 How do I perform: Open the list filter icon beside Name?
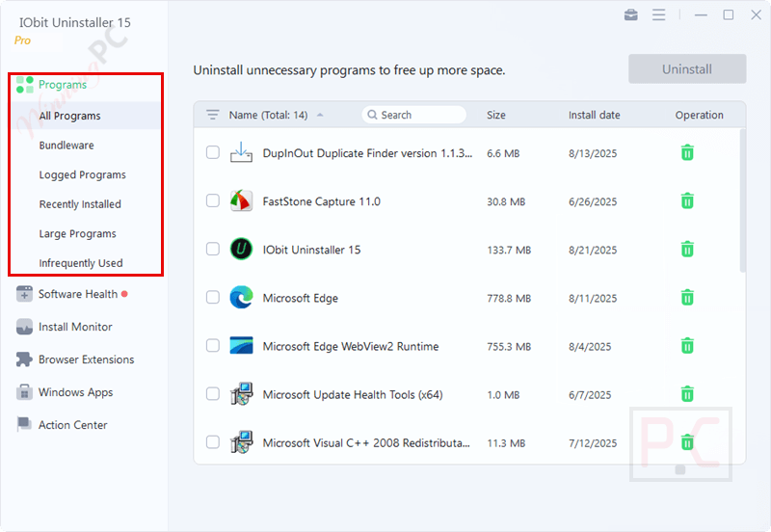(212, 115)
